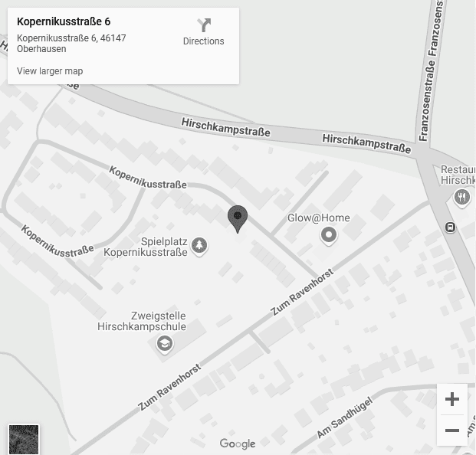This screenshot has height=455, width=476.
Task: Click the Directions text label
Action: tap(204, 41)
